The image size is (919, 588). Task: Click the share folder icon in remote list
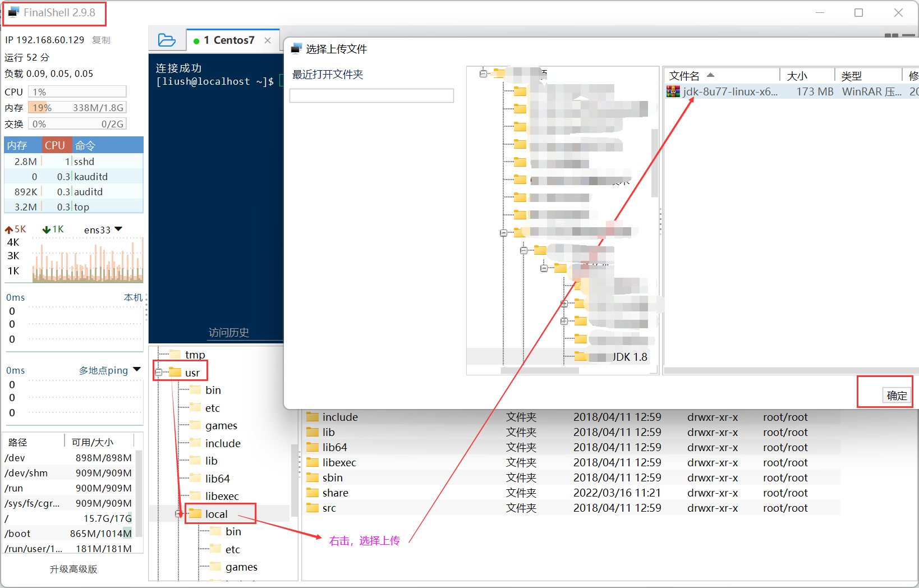(314, 493)
